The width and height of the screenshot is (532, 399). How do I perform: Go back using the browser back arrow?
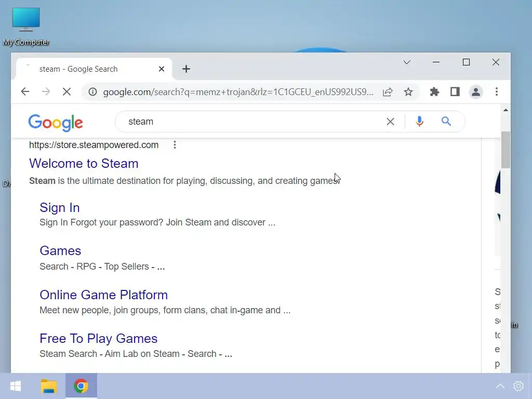(x=25, y=91)
